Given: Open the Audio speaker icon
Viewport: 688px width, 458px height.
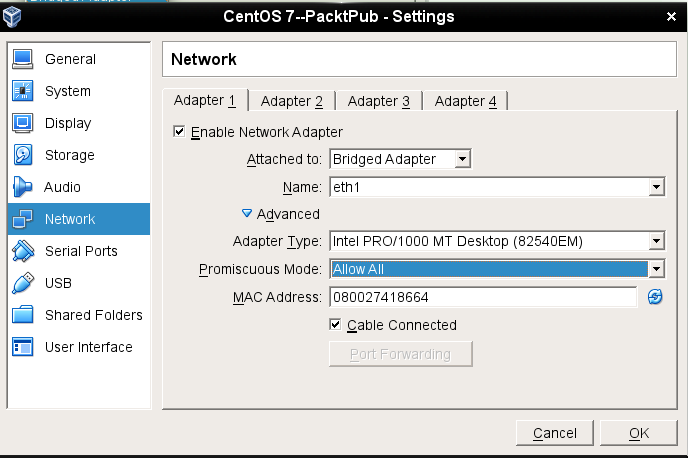Looking at the screenshot, I should (23, 187).
